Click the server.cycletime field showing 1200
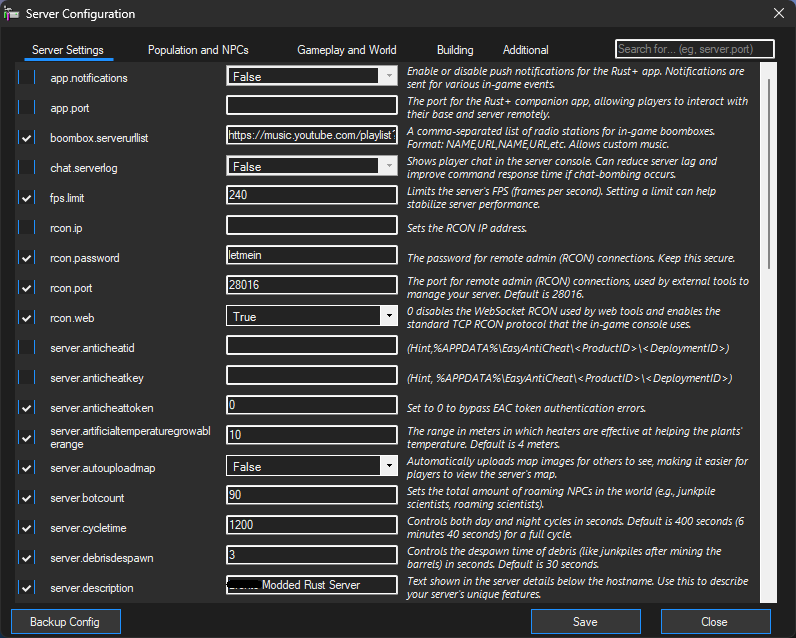 coord(312,525)
